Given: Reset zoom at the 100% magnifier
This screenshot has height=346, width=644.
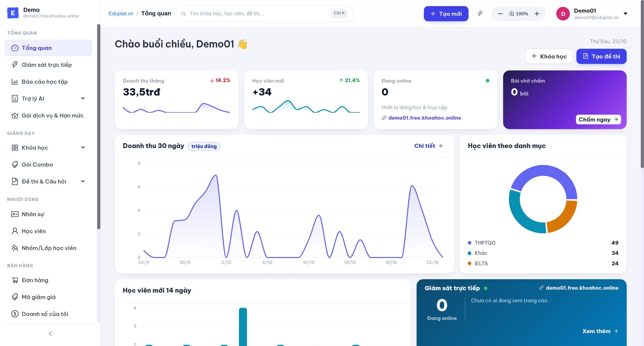Looking at the screenshot, I should coord(519,14).
